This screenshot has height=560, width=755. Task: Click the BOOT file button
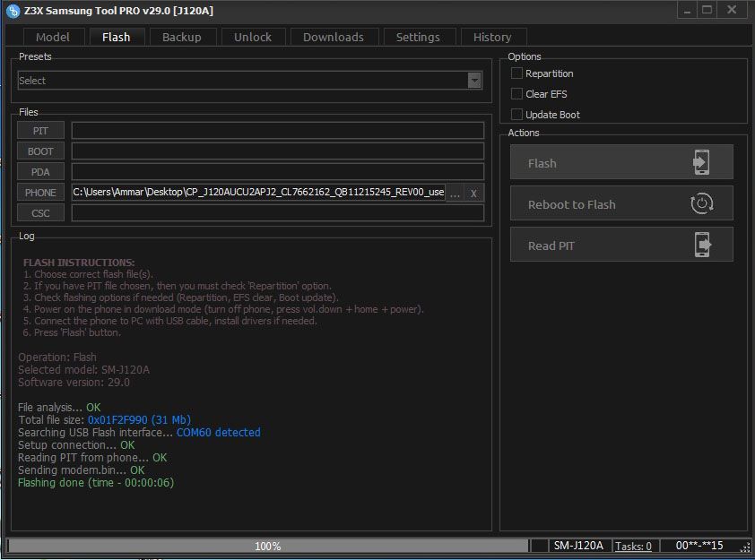click(40, 151)
